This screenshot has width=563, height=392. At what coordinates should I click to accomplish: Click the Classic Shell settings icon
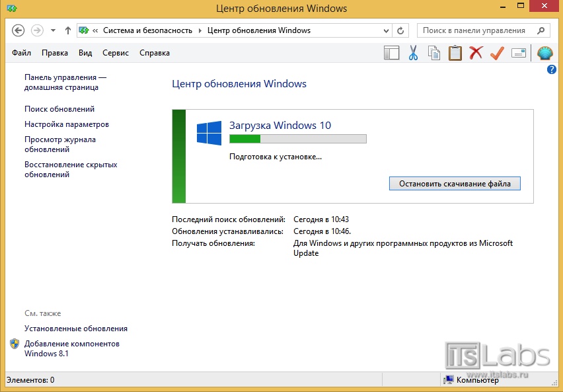(545, 53)
